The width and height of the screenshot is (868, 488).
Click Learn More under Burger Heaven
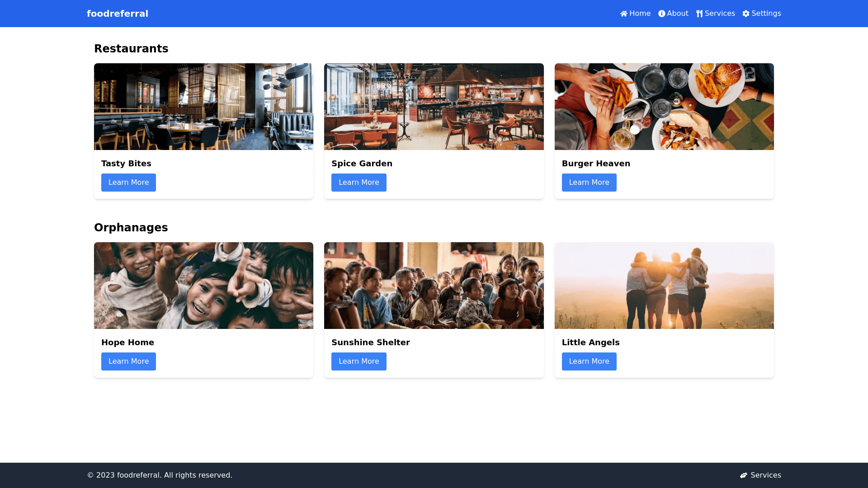(589, 183)
